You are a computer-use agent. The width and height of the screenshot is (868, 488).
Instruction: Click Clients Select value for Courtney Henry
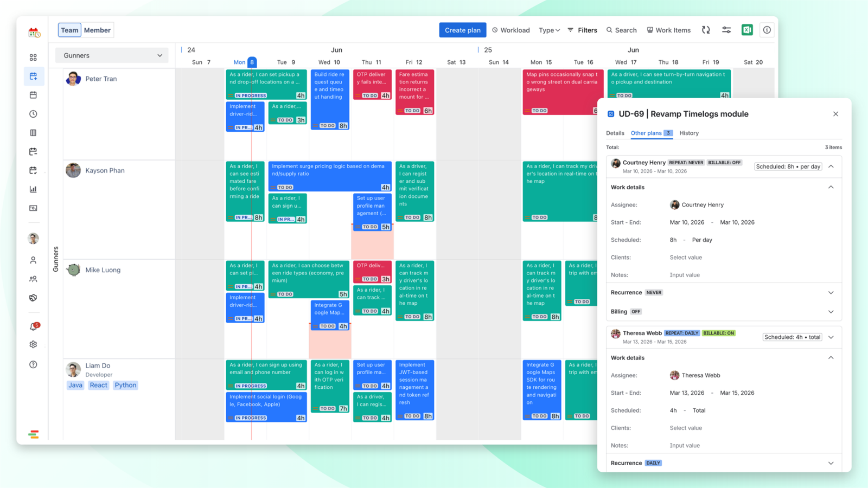[686, 258]
